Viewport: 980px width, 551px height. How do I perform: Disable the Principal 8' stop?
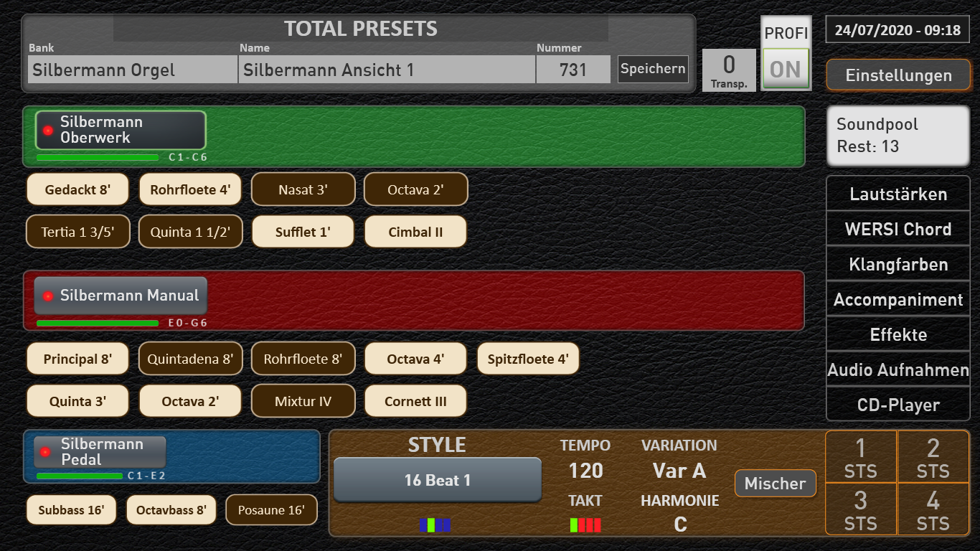pos(77,359)
